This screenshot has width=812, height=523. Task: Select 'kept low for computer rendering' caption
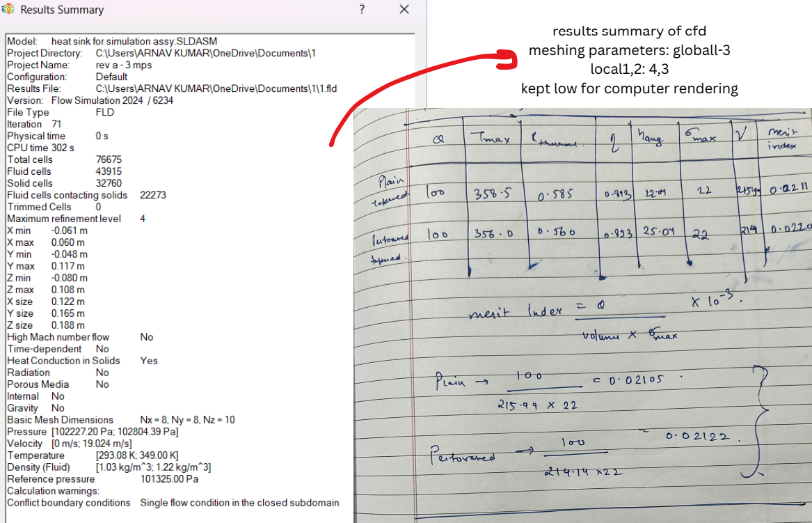pos(629,88)
